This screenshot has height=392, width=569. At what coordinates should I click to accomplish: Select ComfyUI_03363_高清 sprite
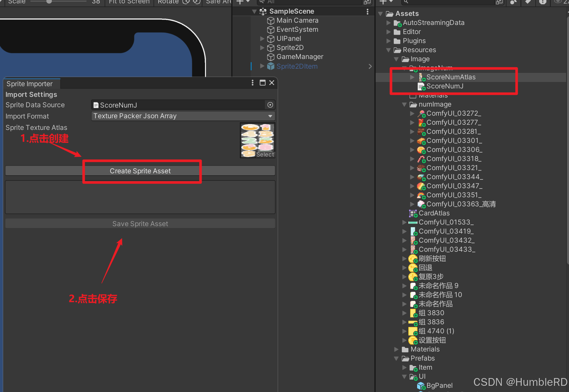(461, 204)
